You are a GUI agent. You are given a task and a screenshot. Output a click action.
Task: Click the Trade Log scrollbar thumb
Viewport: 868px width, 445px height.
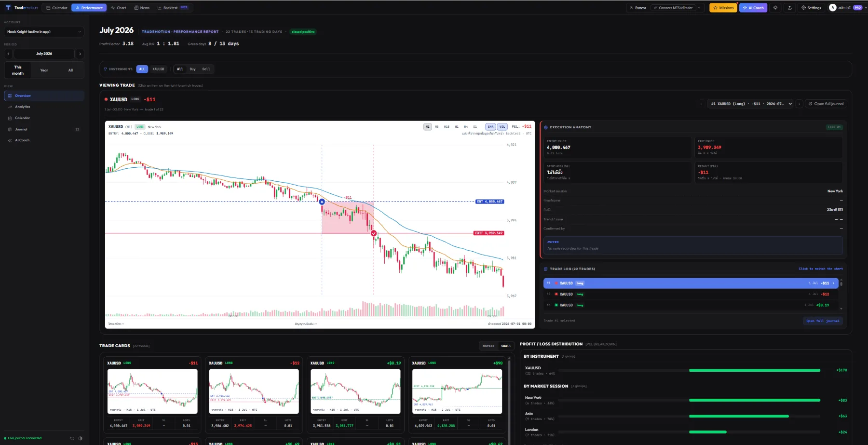[x=841, y=284]
